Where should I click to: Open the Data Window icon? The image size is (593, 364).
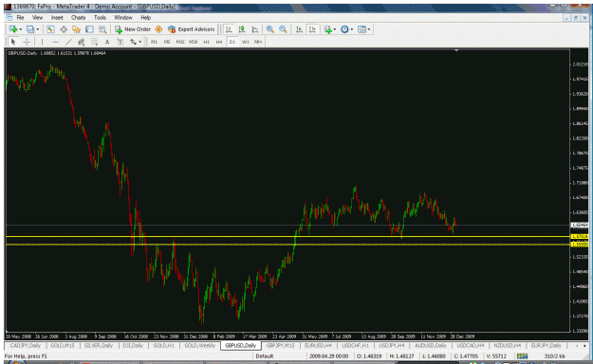coord(64,29)
